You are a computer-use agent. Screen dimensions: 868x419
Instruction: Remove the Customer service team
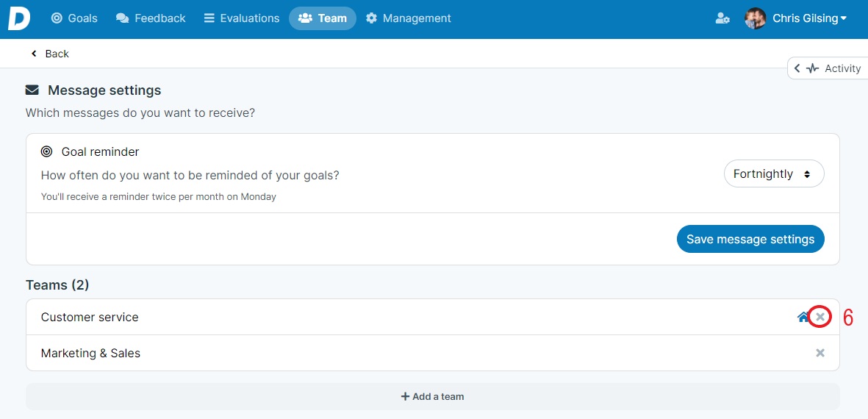point(820,317)
